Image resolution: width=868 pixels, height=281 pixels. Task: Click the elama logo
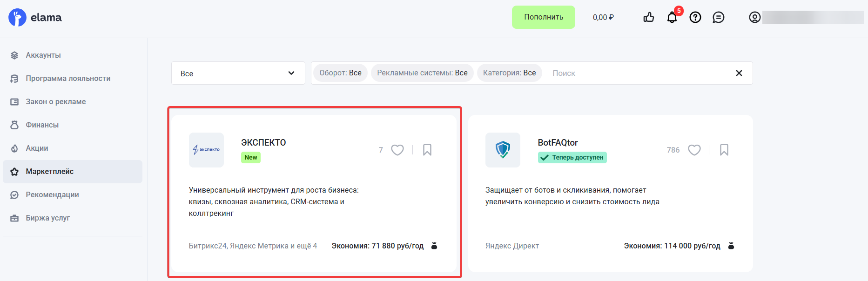pos(35,18)
